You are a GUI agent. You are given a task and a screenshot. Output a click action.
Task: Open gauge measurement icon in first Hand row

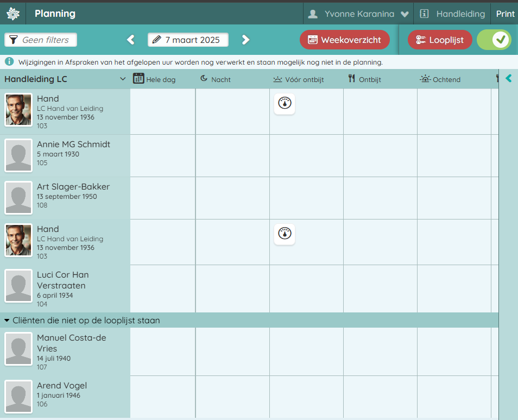285,104
